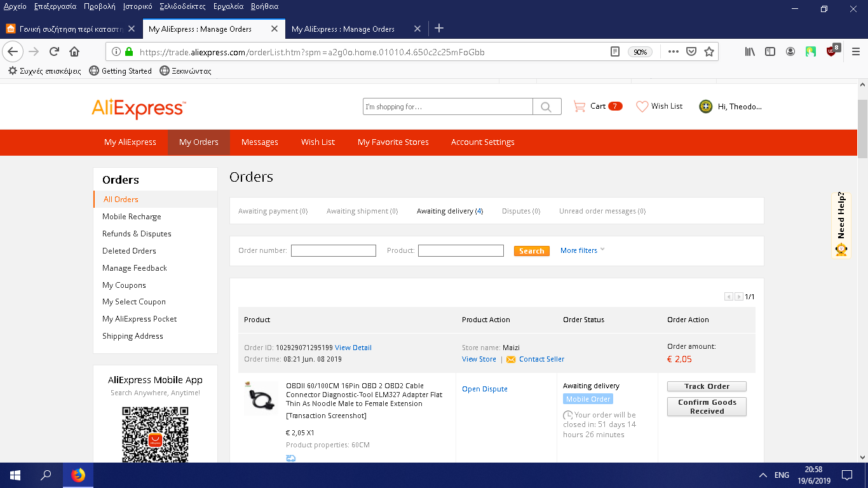Screen dimensions: 868x488
Task: Open the Messages navigation tab
Action: pyautogui.click(x=259, y=142)
